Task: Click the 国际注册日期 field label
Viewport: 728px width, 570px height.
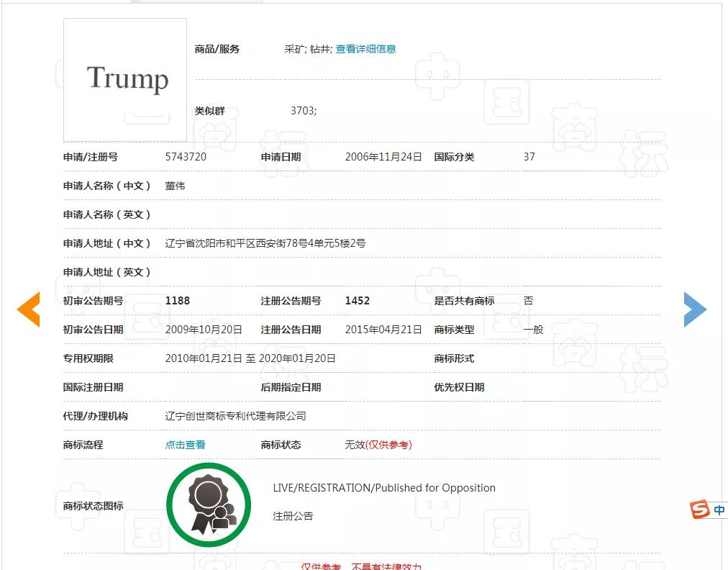Action: click(94, 387)
